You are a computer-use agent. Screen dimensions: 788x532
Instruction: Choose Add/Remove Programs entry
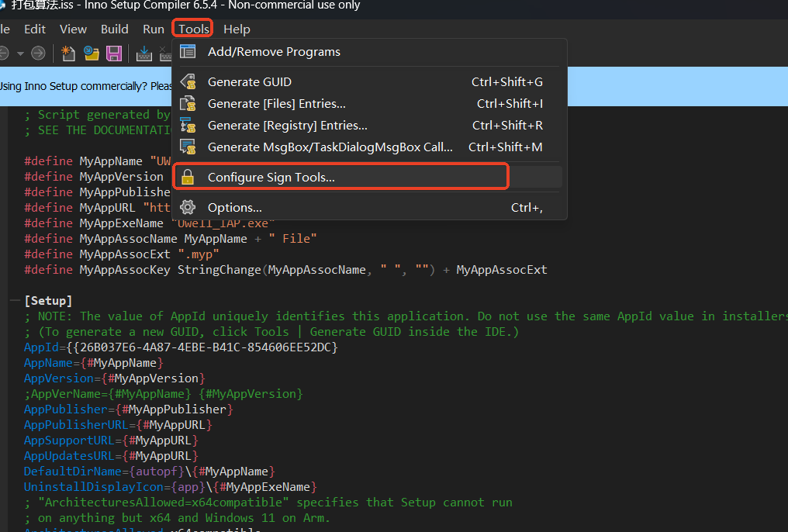pyautogui.click(x=369, y=52)
